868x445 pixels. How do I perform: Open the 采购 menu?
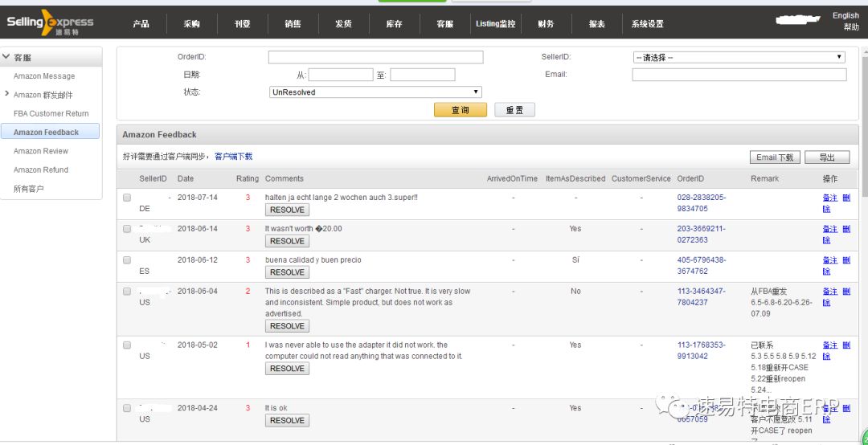(x=191, y=24)
